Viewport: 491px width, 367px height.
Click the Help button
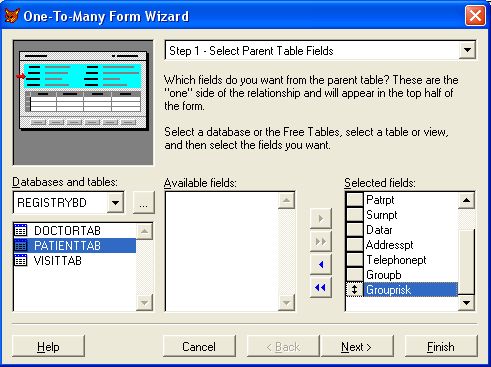[48, 346]
